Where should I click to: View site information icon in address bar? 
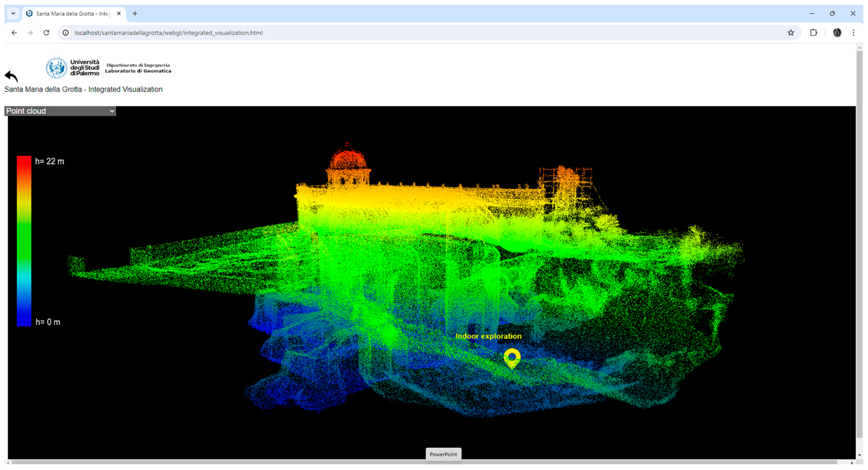66,33
